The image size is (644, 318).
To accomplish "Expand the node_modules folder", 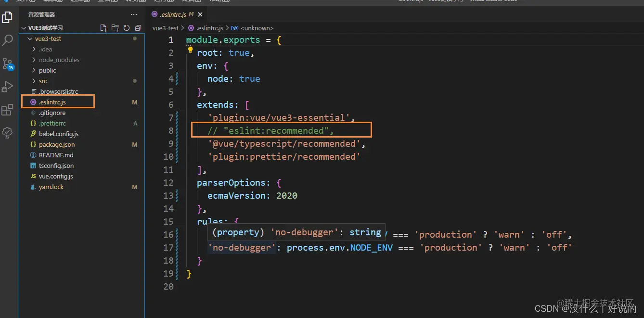I will click(34, 60).
